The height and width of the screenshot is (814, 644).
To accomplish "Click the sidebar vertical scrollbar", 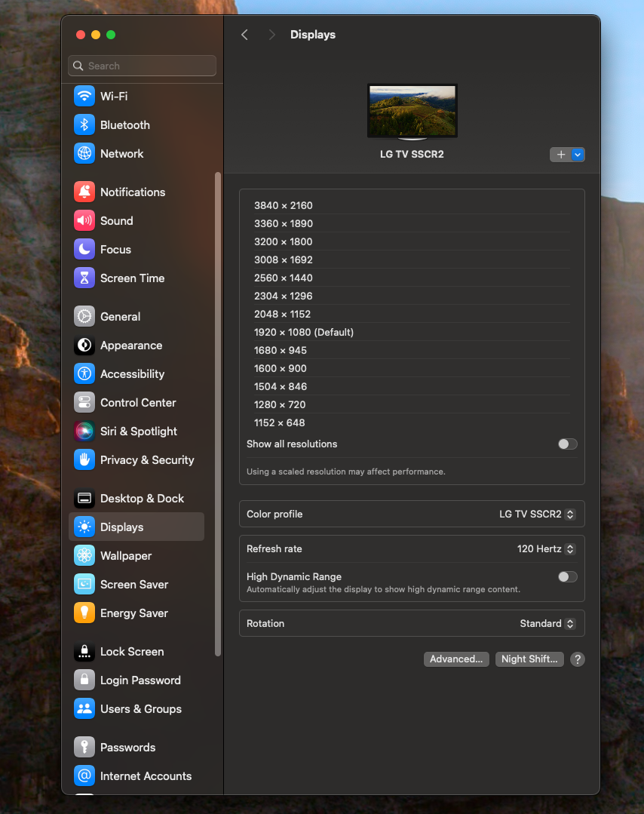I will click(x=218, y=414).
